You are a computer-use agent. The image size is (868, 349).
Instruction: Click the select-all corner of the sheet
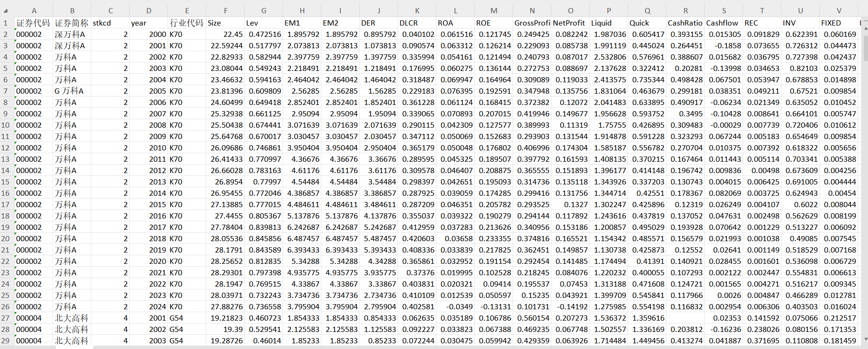pos(7,11)
